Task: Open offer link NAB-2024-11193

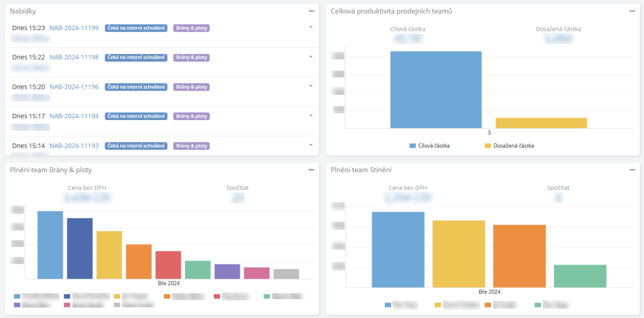Action: click(x=74, y=146)
